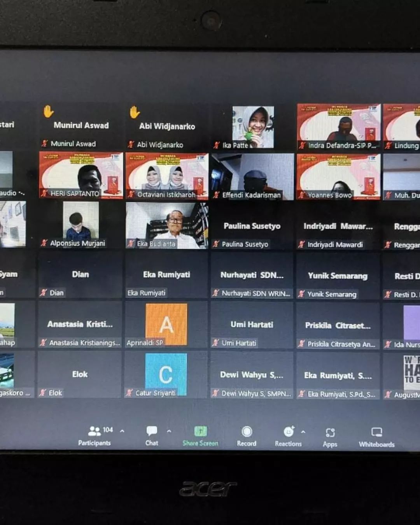This screenshot has height=525, width=420.
Task: Click muted mic icon beside Umi Hartati label
Action: (x=215, y=343)
